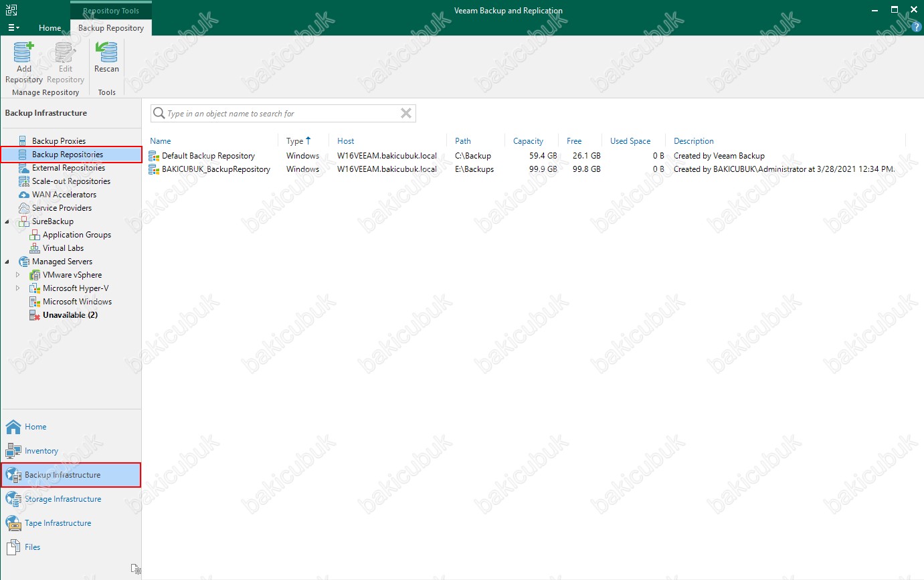Select the BAKICUBUK_BackupRepository name
This screenshot has height=580, width=924.
216,169
